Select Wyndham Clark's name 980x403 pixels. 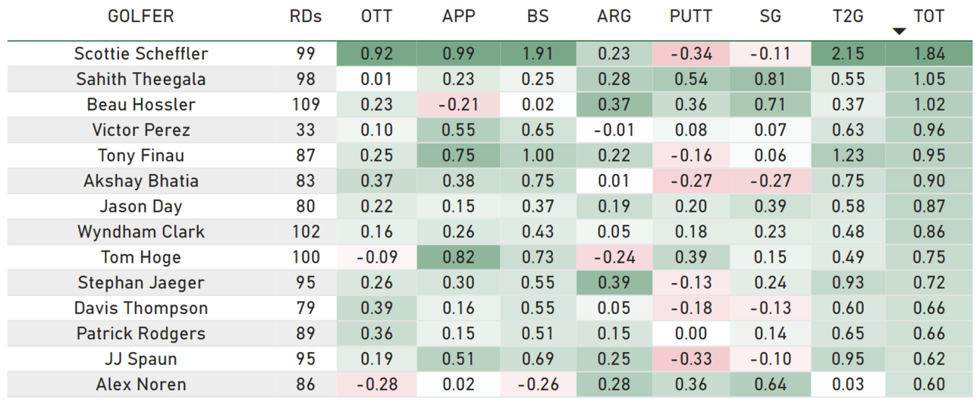[x=141, y=232]
